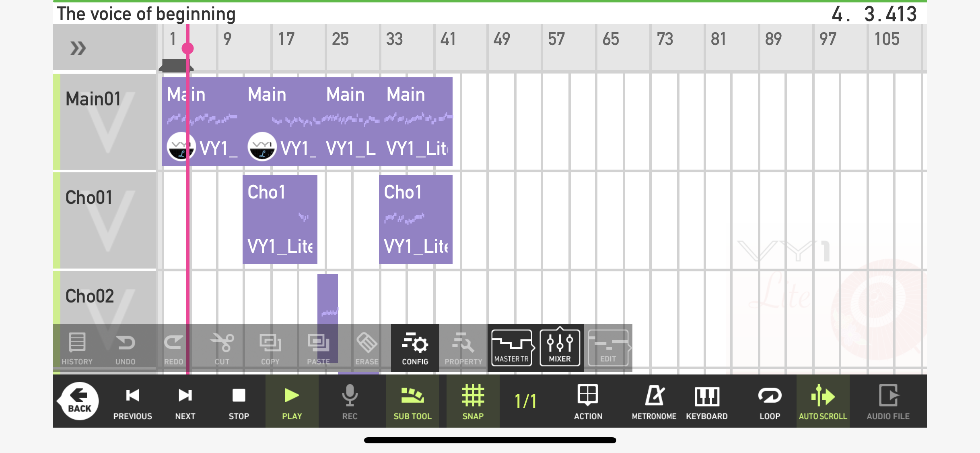
Task: Enable LOOP playback
Action: pos(770,401)
